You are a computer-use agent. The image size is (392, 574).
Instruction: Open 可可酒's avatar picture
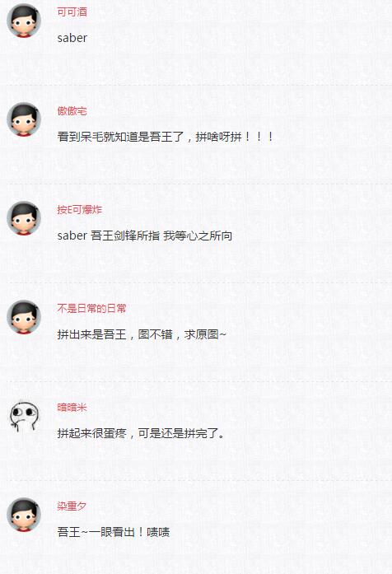(x=24, y=21)
